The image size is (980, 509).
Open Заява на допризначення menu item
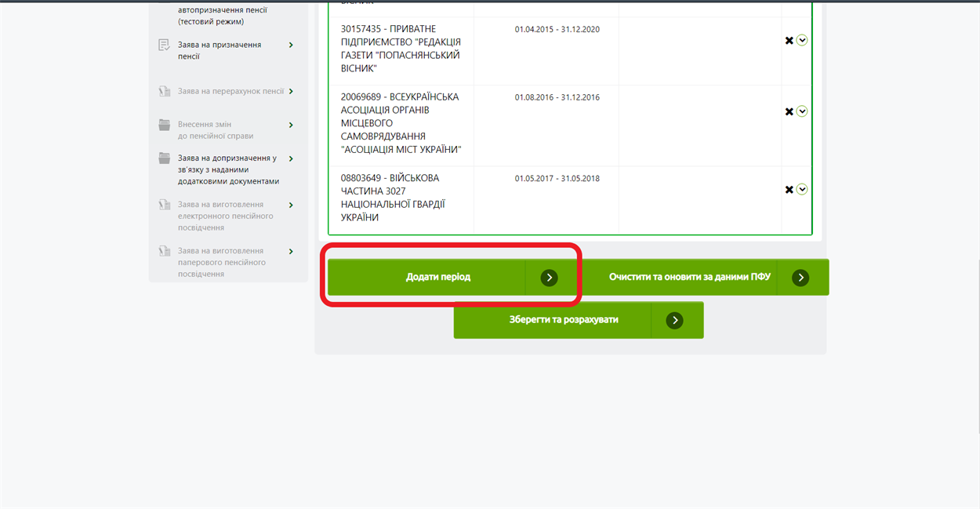(x=227, y=169)
